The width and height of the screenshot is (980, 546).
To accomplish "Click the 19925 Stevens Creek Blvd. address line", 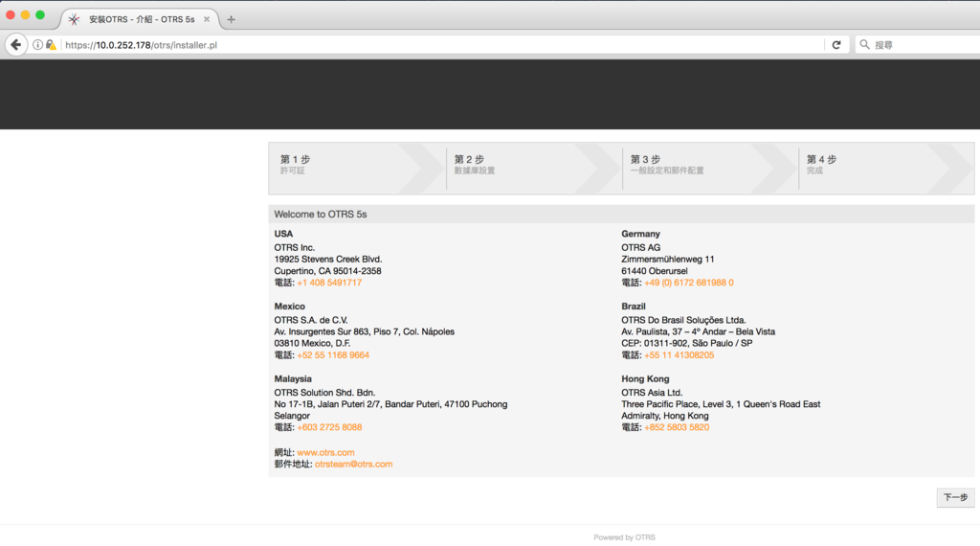I will tap(328, 260).
